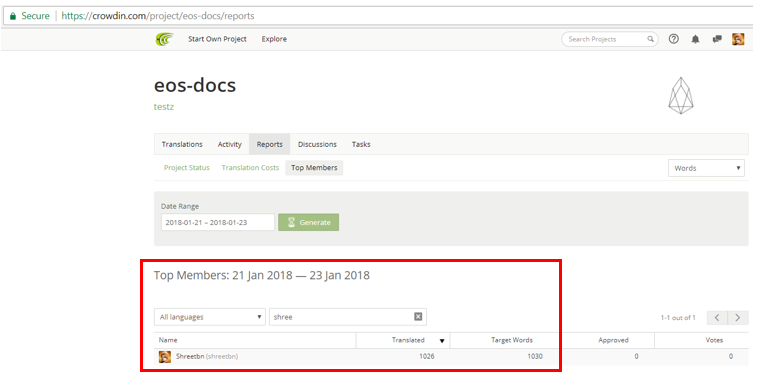
Task: Go to next results page
Action: (738, 318)
